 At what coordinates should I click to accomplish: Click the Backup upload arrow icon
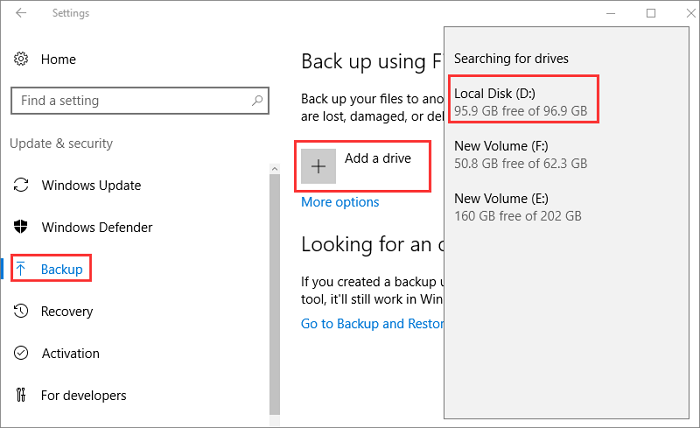pos(21,270)
